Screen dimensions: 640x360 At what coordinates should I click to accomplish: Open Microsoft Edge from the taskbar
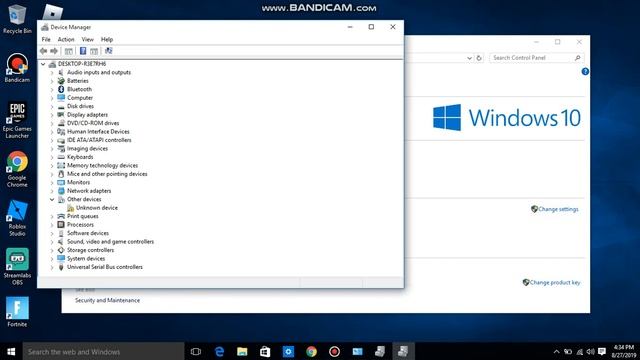(x=219, y=351)
